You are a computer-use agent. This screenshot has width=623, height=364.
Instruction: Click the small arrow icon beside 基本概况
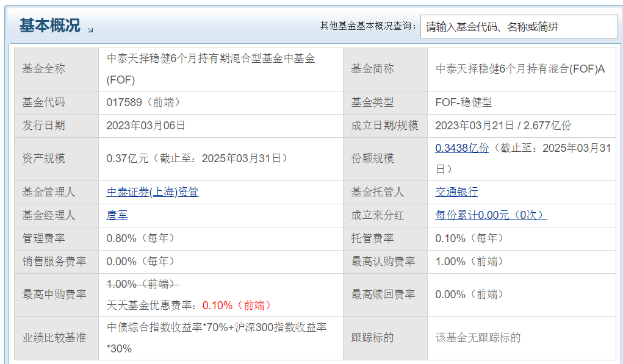click(90, 30)
